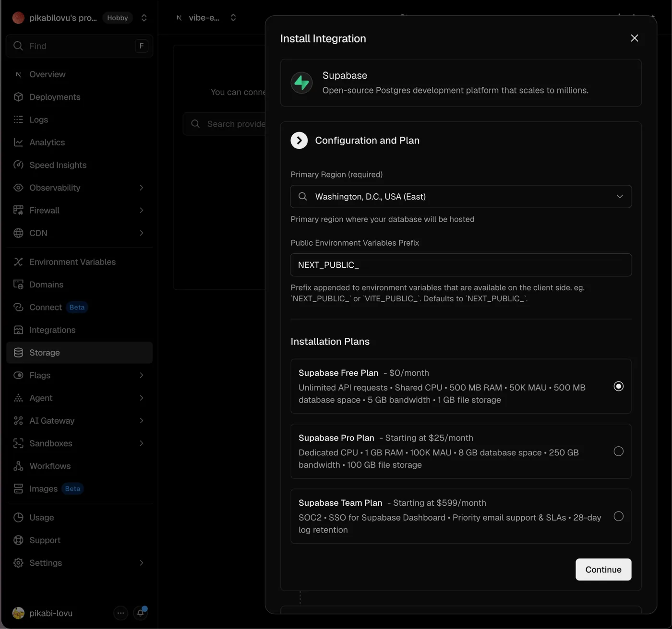This screenshot has height=629, width=672.
Task: Open the Primary Region dropdown
Action: click(461, 196)
